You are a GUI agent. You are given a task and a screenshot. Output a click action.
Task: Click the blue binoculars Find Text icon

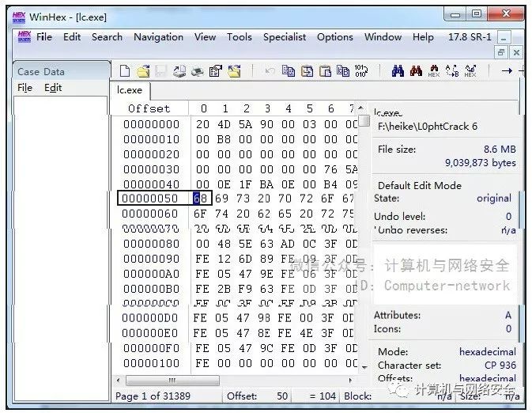pos(398,70)
